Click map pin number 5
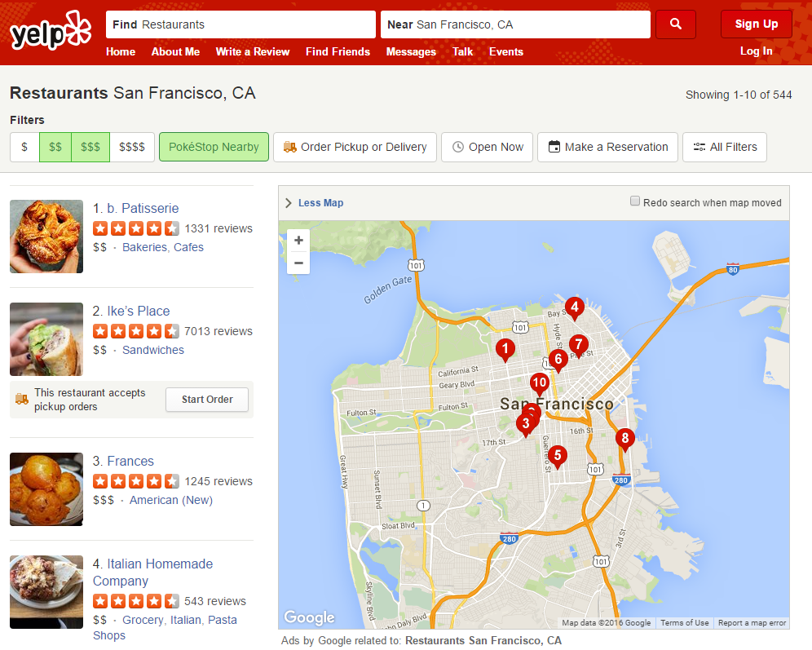 (557, 456)
